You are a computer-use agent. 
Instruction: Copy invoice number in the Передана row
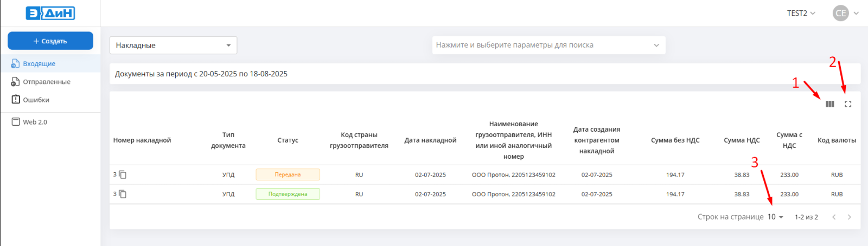(123, 174)
